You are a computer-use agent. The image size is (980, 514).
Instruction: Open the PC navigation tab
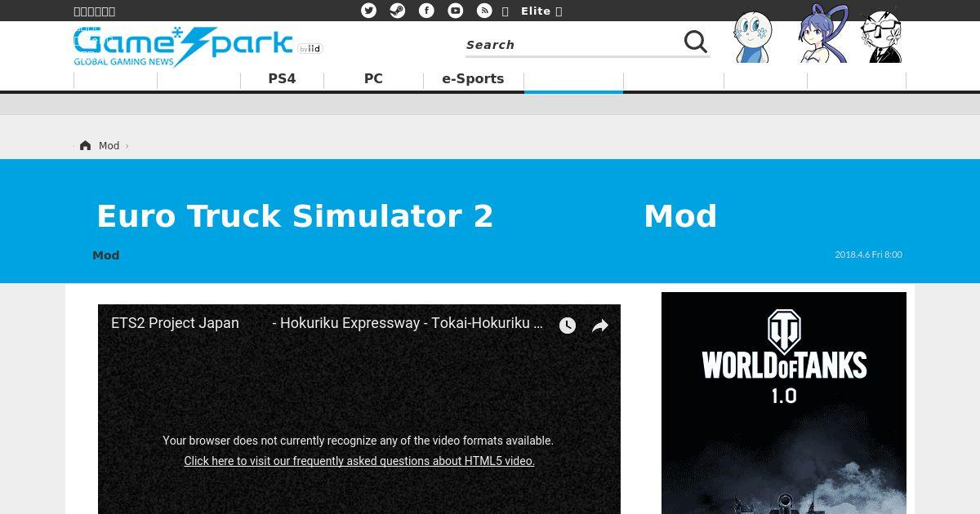pos(373,79)
